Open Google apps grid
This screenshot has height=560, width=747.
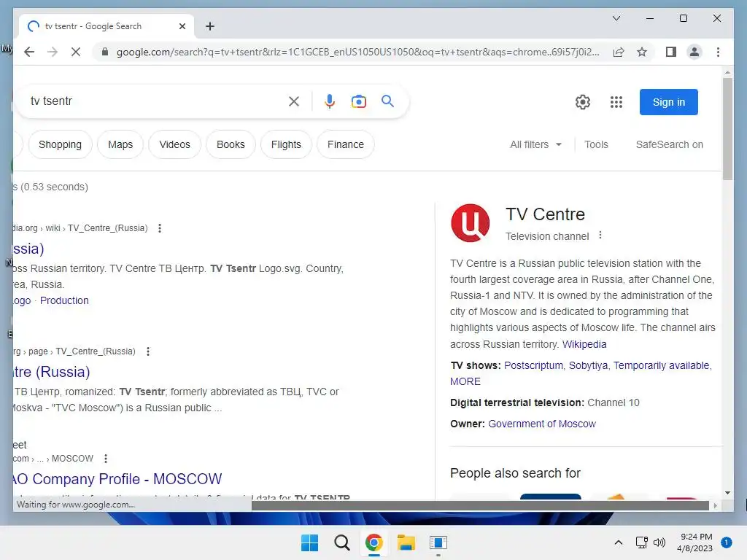(616, 102)
